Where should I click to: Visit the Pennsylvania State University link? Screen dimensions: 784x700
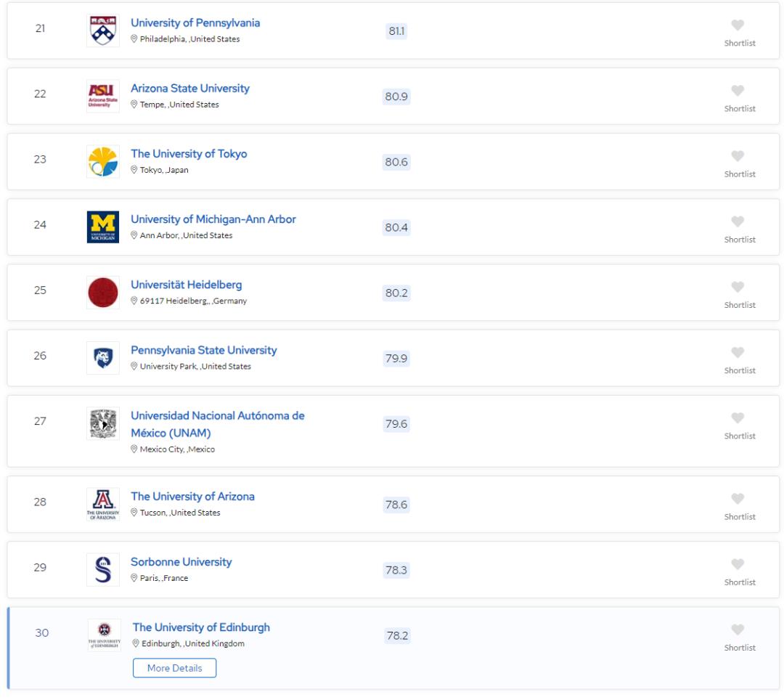point(203,350)
